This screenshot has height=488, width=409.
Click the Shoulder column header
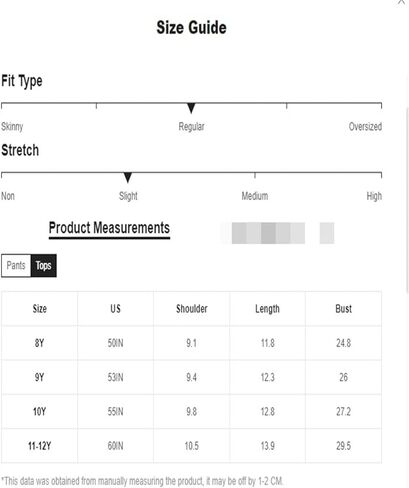(x=192, y=309)
